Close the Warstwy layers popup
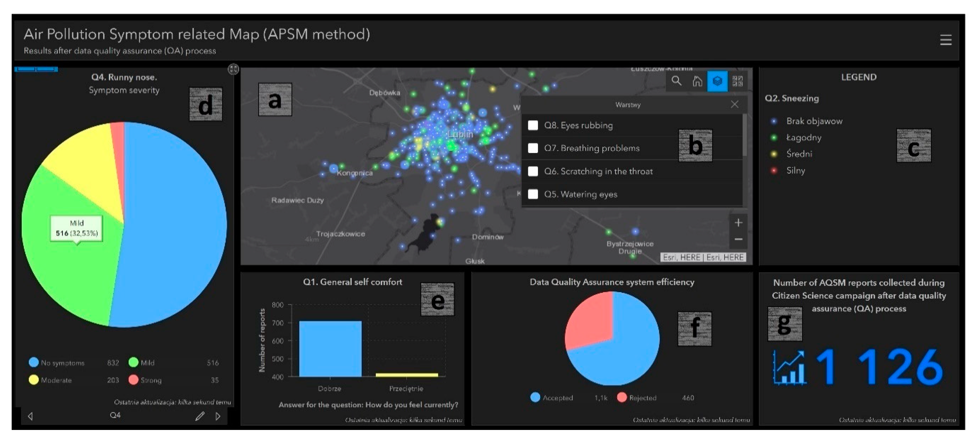The image size is (980, 439). coord(735,104)
